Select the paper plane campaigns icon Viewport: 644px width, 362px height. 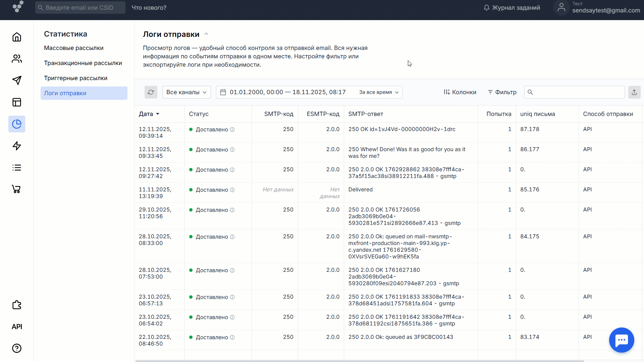click(16, 80)
